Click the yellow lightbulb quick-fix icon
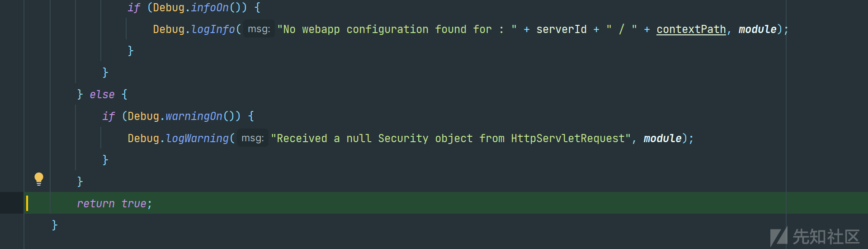The image size is (868, 249). pyautogui.click(x=39, y=179)
